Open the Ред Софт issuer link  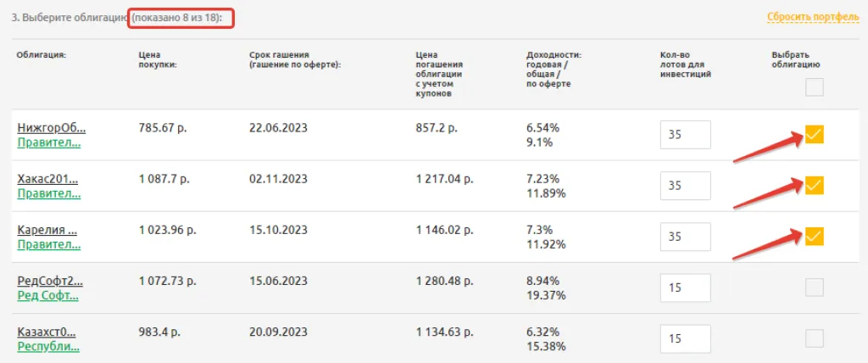[x=49, y=295]
